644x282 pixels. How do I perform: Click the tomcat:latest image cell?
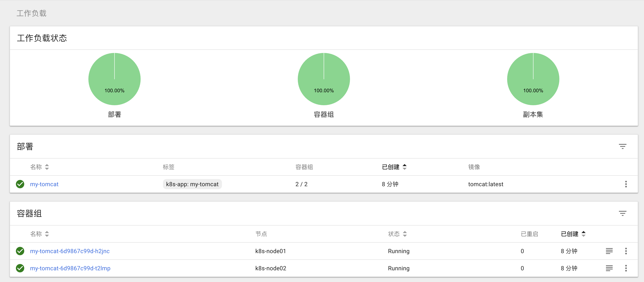(x=485, y=184)
